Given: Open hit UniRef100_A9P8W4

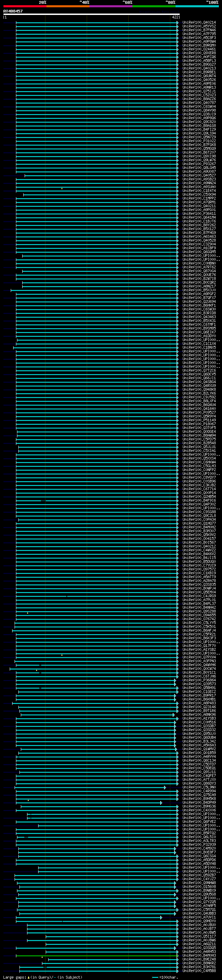Looking at the screenshot, I should [199, 41].
